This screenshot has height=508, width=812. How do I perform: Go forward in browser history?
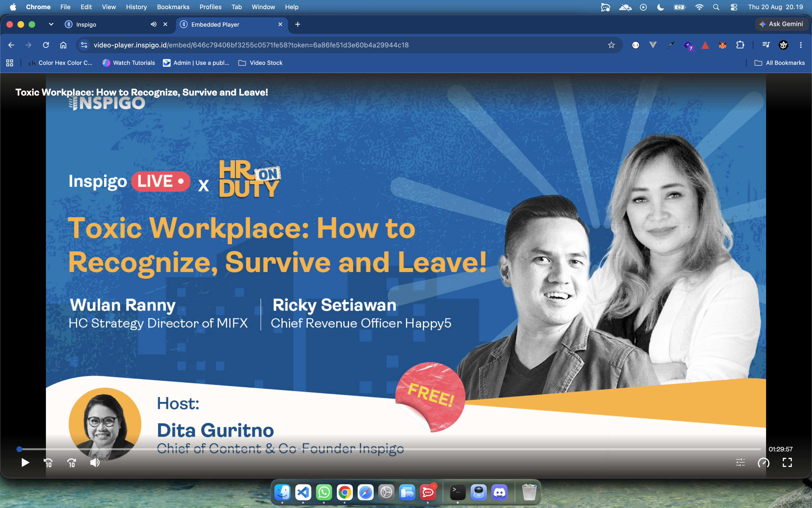[x=29, y=45]
